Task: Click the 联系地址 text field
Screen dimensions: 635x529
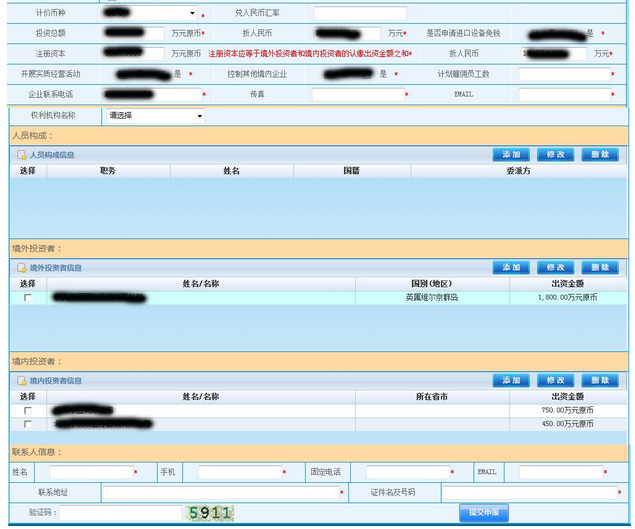Action: [x=220, y=493]
